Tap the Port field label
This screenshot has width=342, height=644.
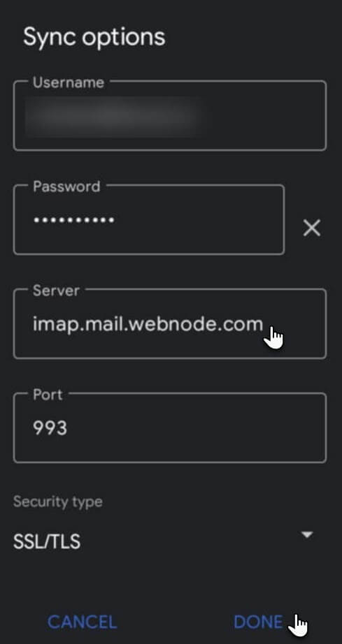tap(48, 395)
